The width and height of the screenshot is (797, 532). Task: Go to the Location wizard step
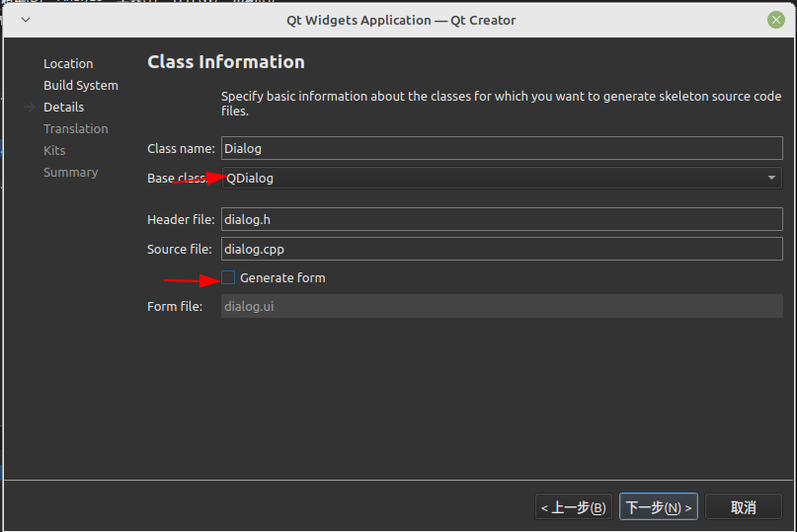pos(68,64)
